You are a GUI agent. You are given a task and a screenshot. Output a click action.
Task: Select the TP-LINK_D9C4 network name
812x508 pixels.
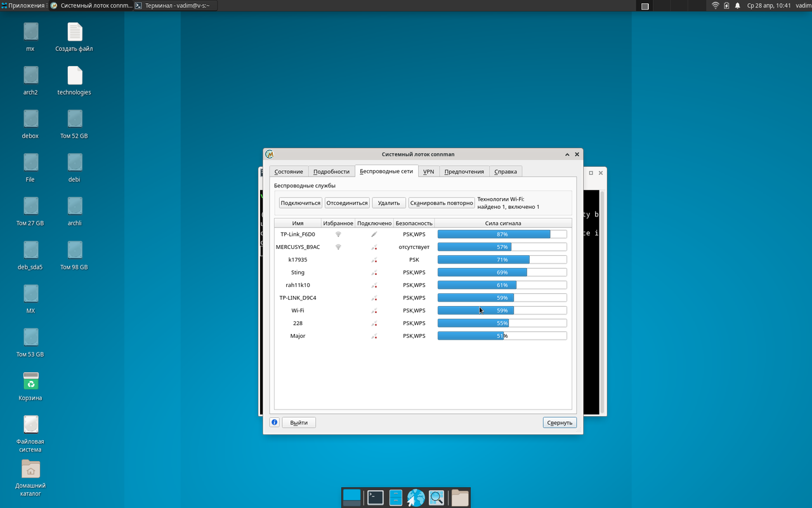tap(298, 298)
